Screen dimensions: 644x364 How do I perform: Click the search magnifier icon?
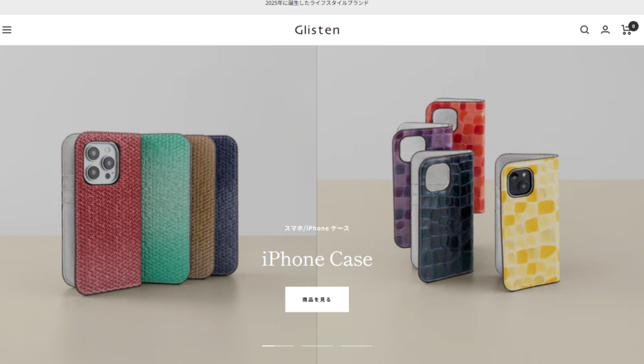(584, 30)
